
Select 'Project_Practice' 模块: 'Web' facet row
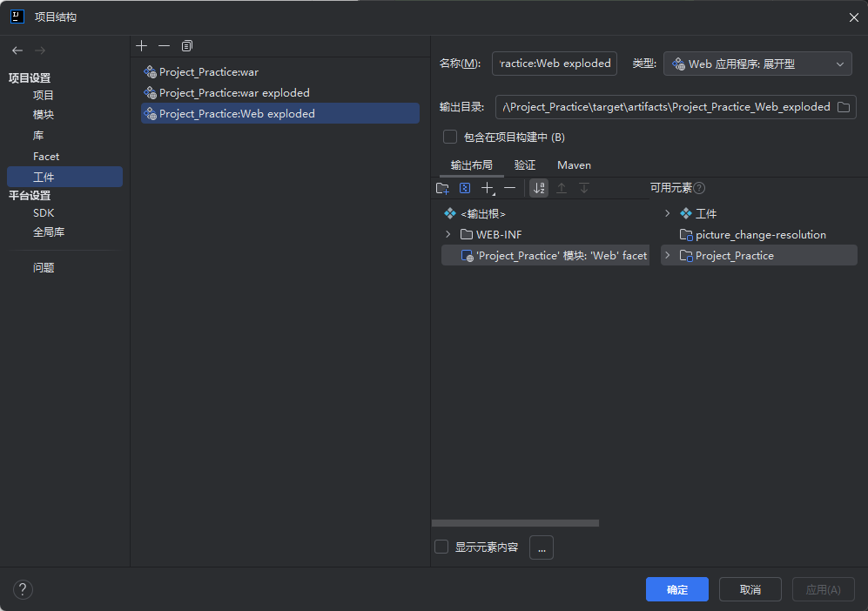click(545, 256)
